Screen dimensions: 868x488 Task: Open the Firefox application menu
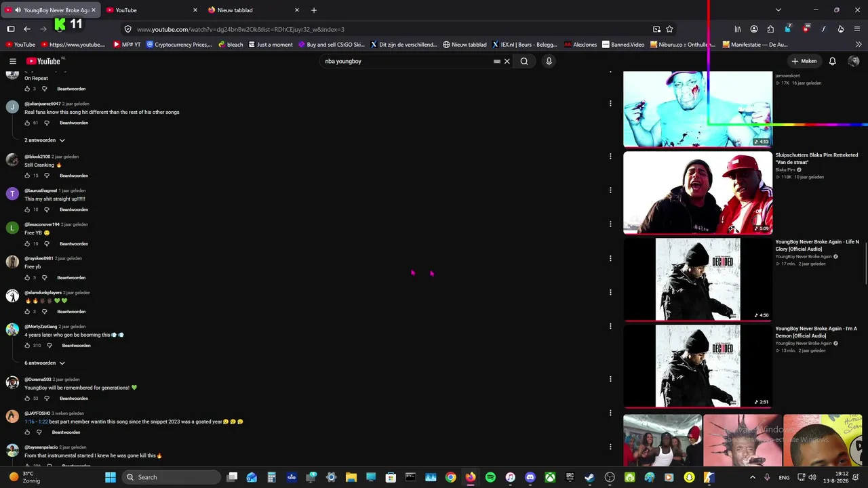[858, 29]
